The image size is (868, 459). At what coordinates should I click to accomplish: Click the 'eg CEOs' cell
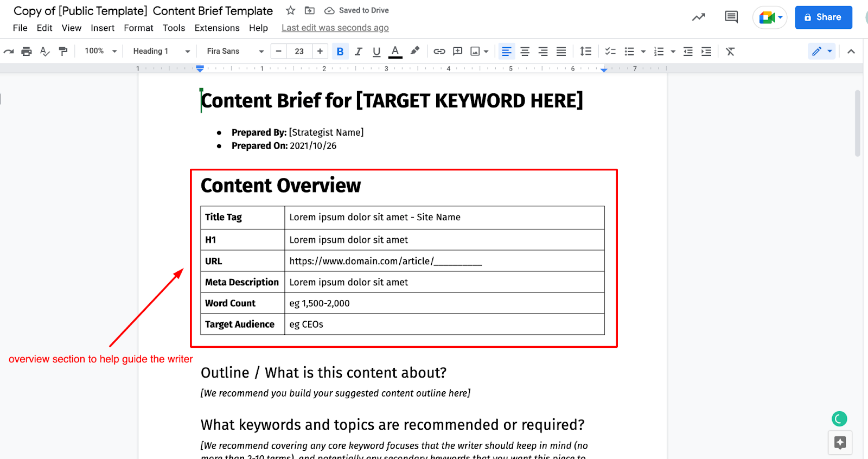point(444,324)
